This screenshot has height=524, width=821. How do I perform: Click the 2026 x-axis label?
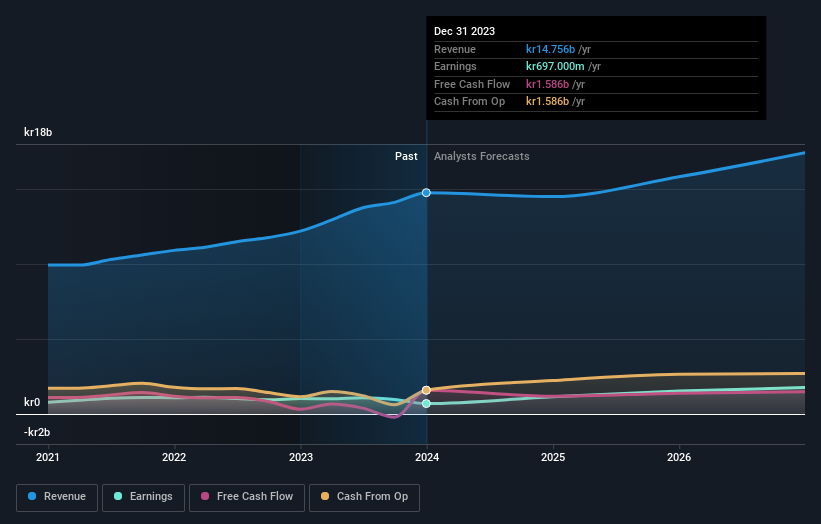[x=679, y=458]
